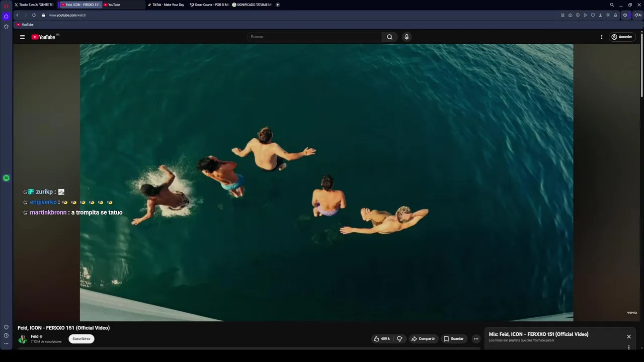Click the Mix: Feid, ICON playlist title
Image resolution: width=644 pixels, height=362 pixels.
(538, 334)
